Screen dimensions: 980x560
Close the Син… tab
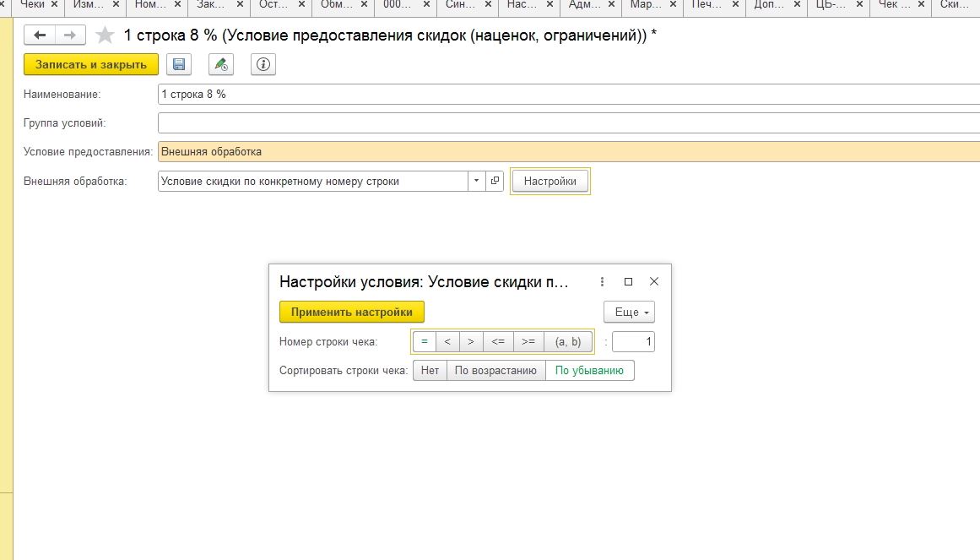[488, 4]
